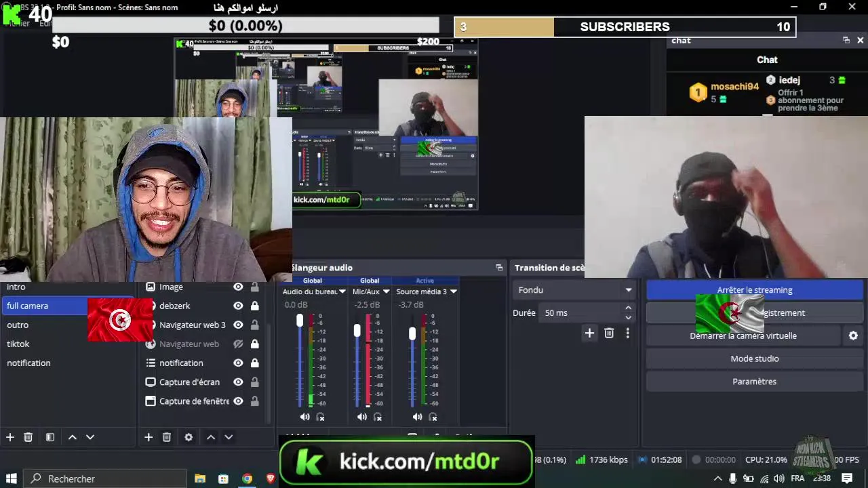Image resolution: width=868 pixels, height=488 pixels.
Task: Enable Mode studio
Action: (x=754, y=359)
